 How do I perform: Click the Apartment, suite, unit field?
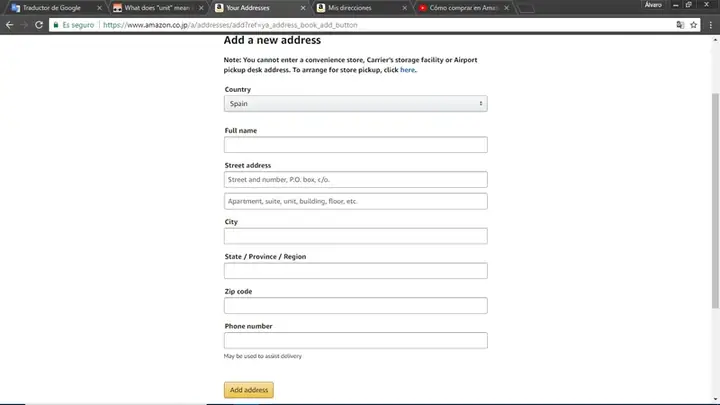point(355,201)
